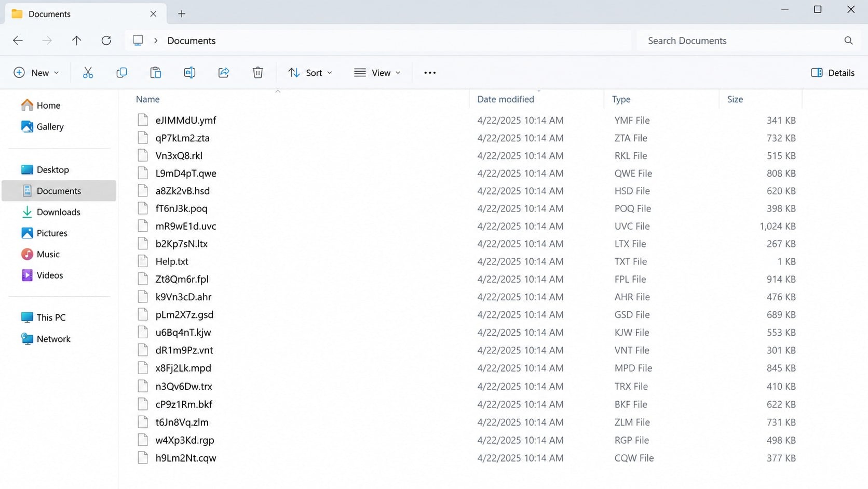Select file x8Fj2Lk.mpd
The width and height of the screenshot is (868, 489).
(183, 368)
